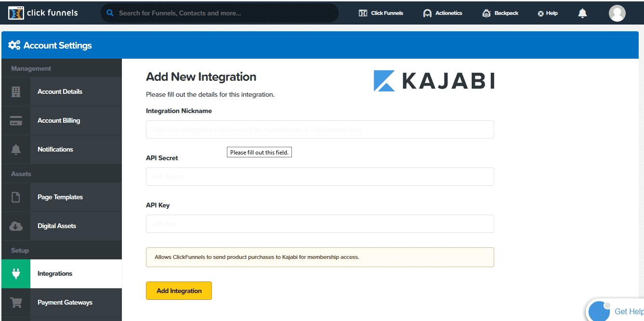Image resolution: width=644 pixels, height=321 pixels.
Task: Click the Account Settings header title
Action: [x=57, y=45]
